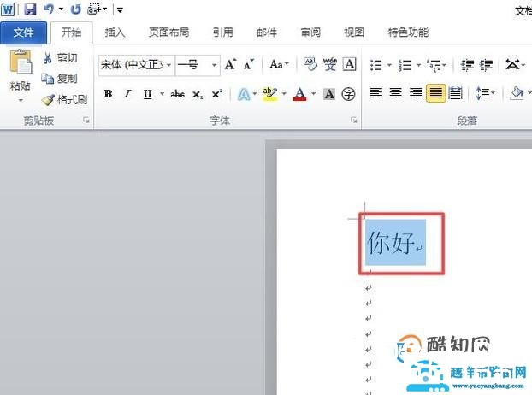Click the Redo icon in quick access toolbar
The height and width of the screenshot is (395, 532).
click(x=75, y=9)
